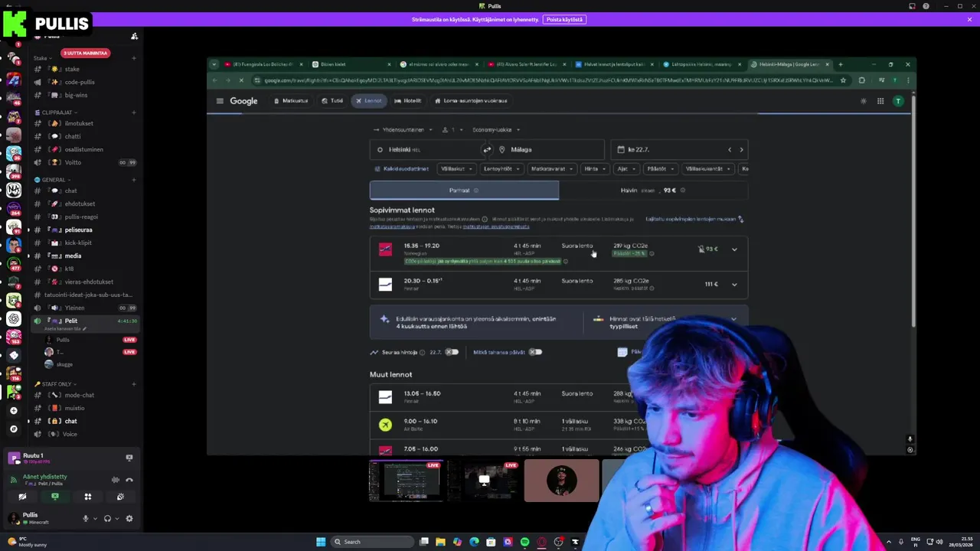The image size is (980, 551).
Task: Mute microphone in Discord
Action: point(86,518)
